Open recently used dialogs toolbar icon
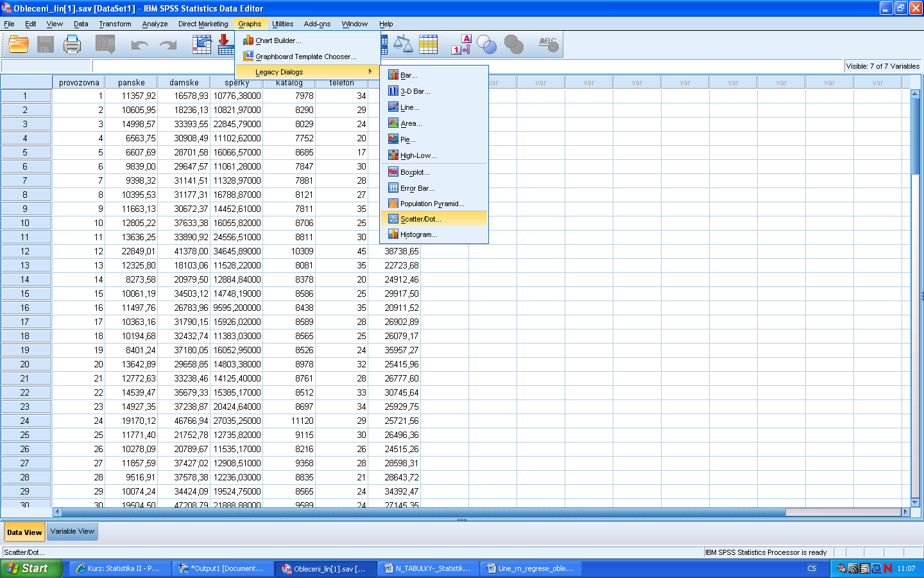 point(105,44)
